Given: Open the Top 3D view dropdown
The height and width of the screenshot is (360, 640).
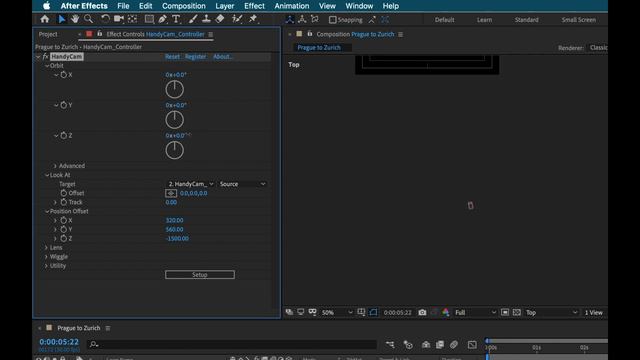Looking at the screenshot, I should click(x=551, y=313).
